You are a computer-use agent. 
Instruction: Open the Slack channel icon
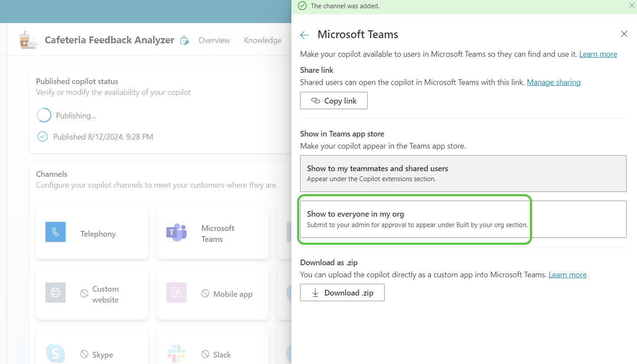176,354
